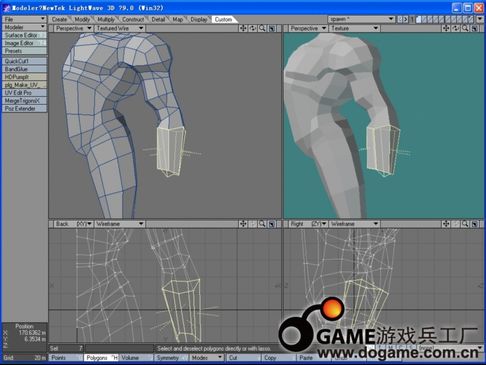The image size is (486, 365).
Task: Open the Texture render style dropdown
Action: point(355,28)
